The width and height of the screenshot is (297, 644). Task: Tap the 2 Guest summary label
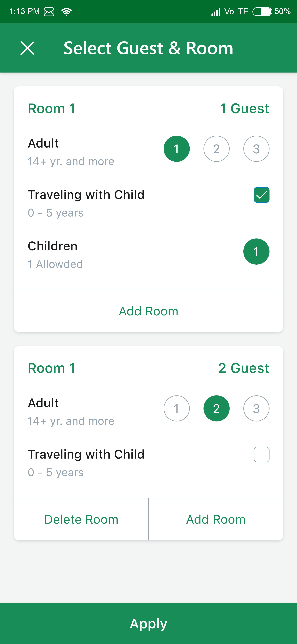click(x=244, y=368)
